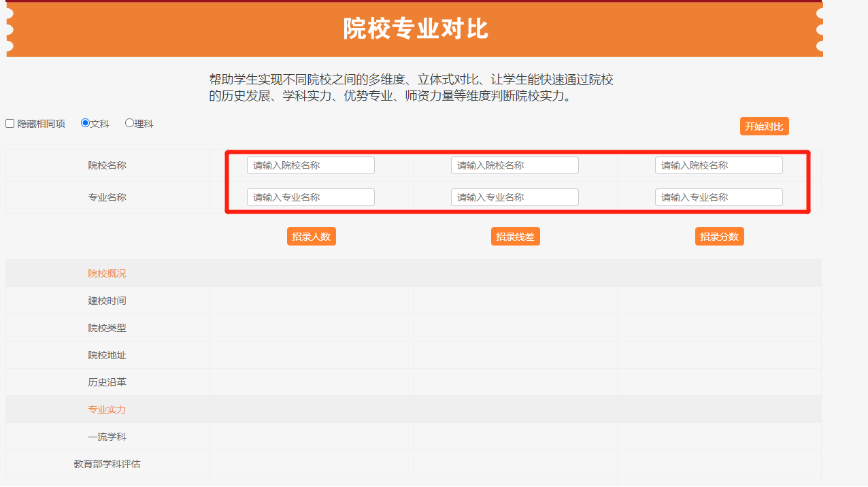Select the 理科 radio button
This screenshot has width=868, height=487.
point(129,123)
